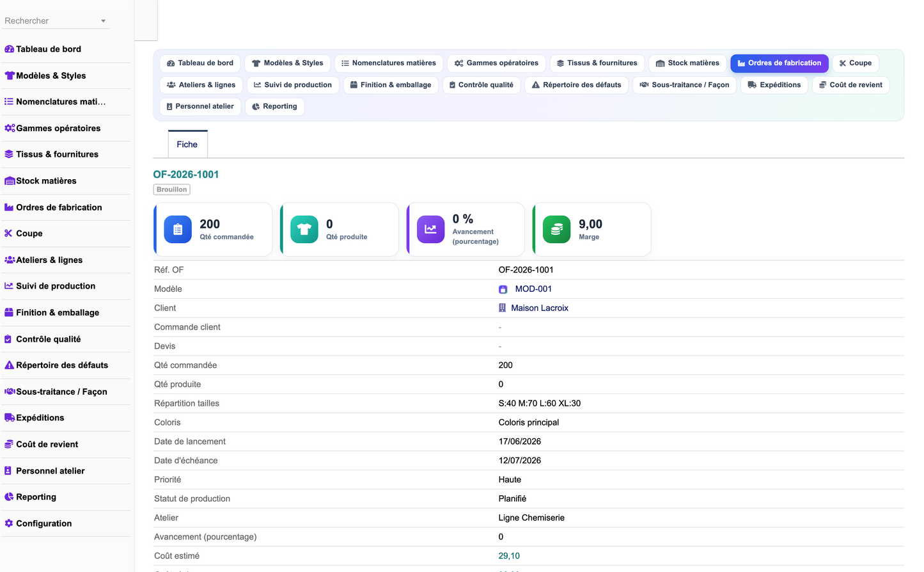
Task: Click the teal Qté produite t-shirt icon
Action: click(x=304, y=229)
